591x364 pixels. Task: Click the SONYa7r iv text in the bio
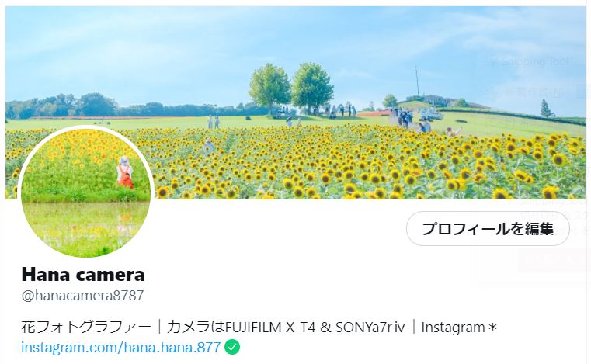click(x=370, y=328)
